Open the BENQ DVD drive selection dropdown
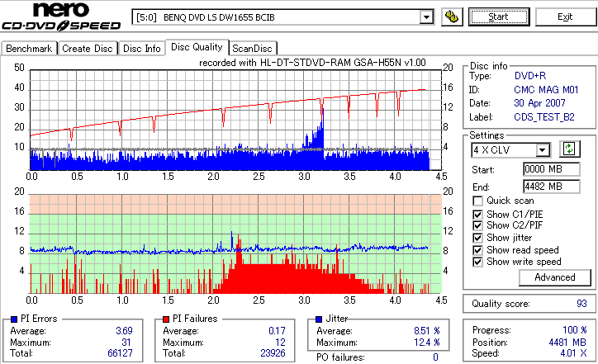This screenshot has height=364, width=598. 426,17
